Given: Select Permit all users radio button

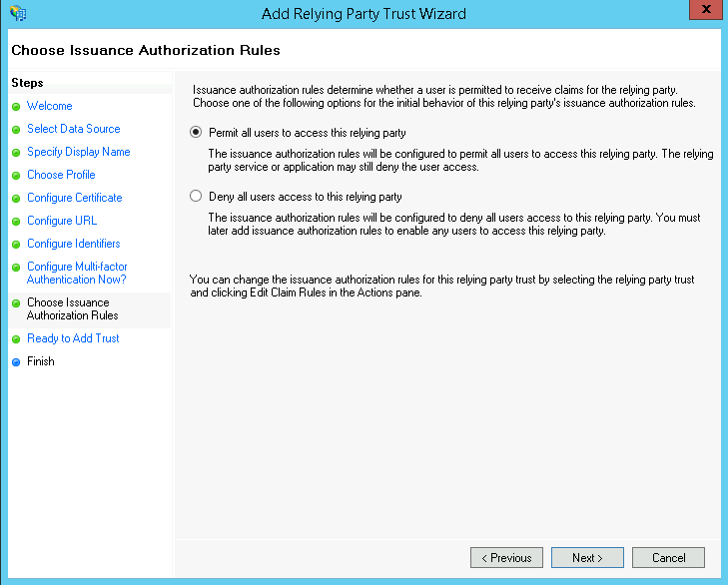Looking at the screenshot, I should tap(196, 133).
